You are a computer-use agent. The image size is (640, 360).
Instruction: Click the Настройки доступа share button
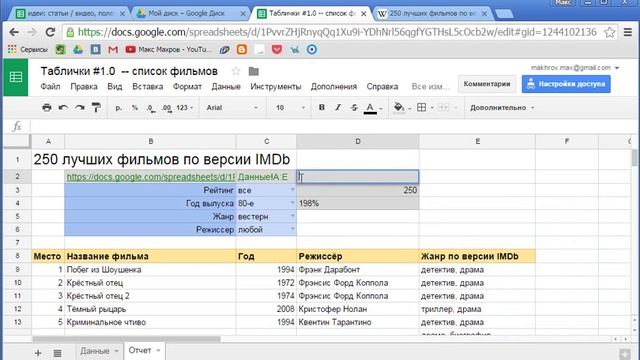click(x=566, y=84)
